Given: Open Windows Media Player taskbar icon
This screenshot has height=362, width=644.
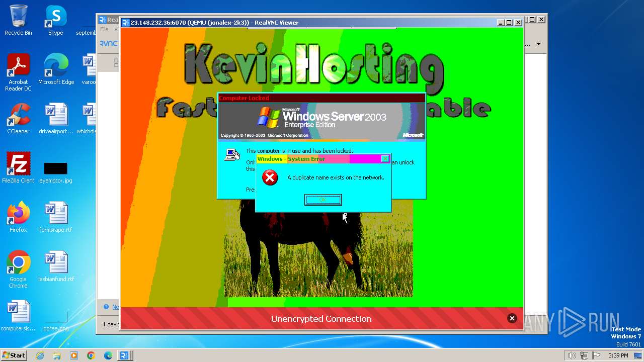Looking at the screenshot, I should (74, 355).
